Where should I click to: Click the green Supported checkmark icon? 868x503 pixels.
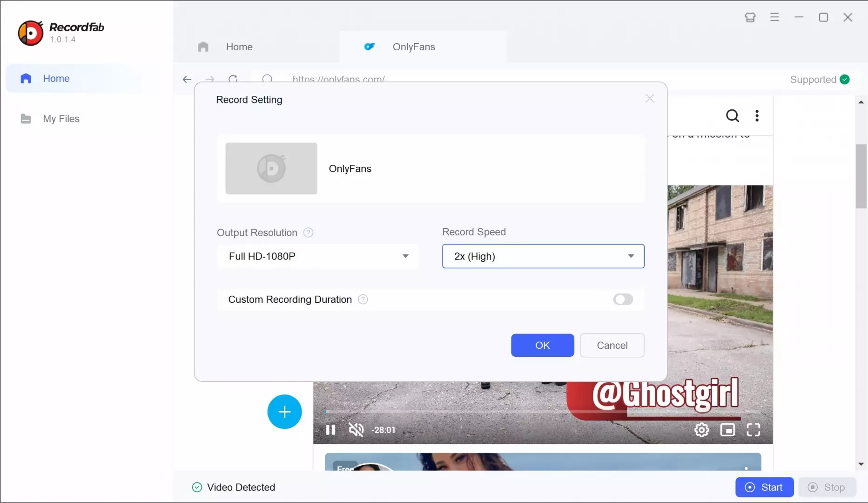coord(845,80)
